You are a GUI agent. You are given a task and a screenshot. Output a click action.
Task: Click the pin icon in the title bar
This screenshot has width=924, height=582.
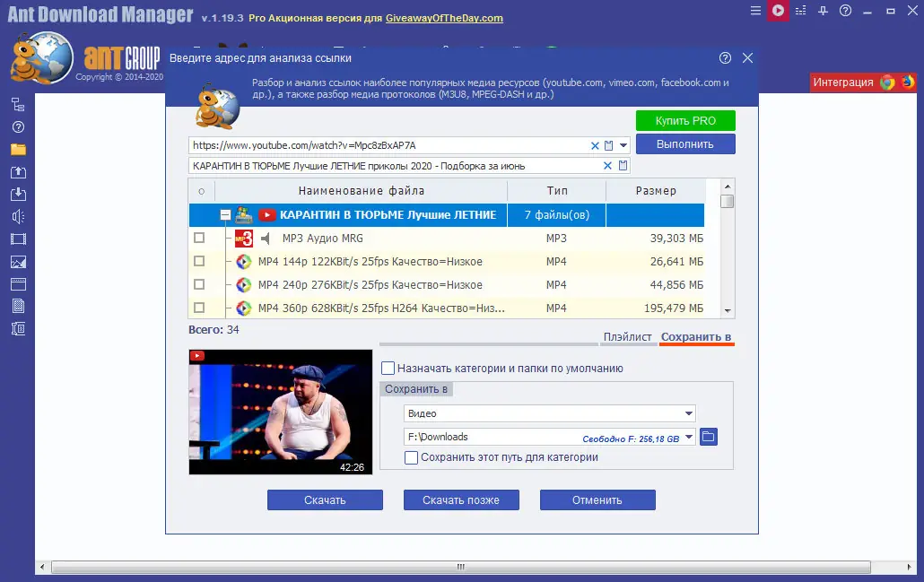(823, 11)
